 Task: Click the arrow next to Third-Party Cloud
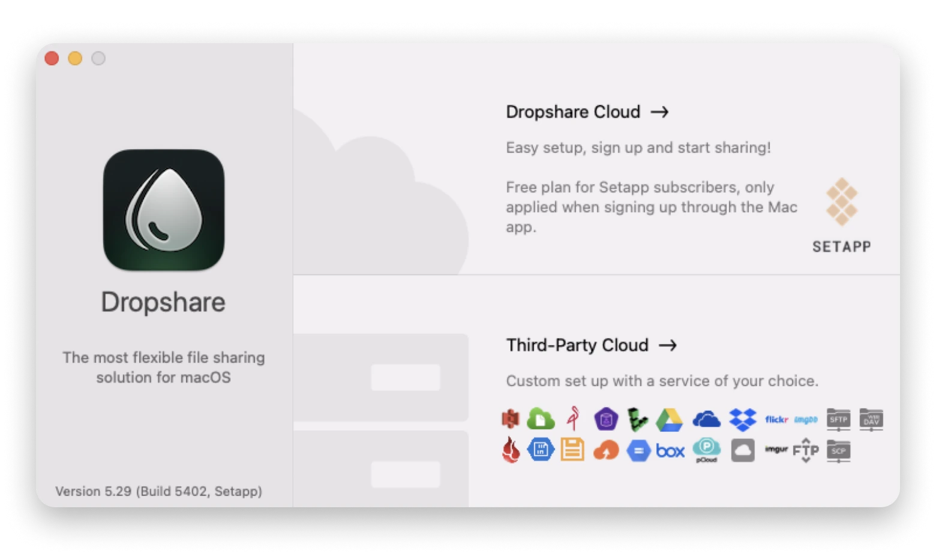coord(668,345)
